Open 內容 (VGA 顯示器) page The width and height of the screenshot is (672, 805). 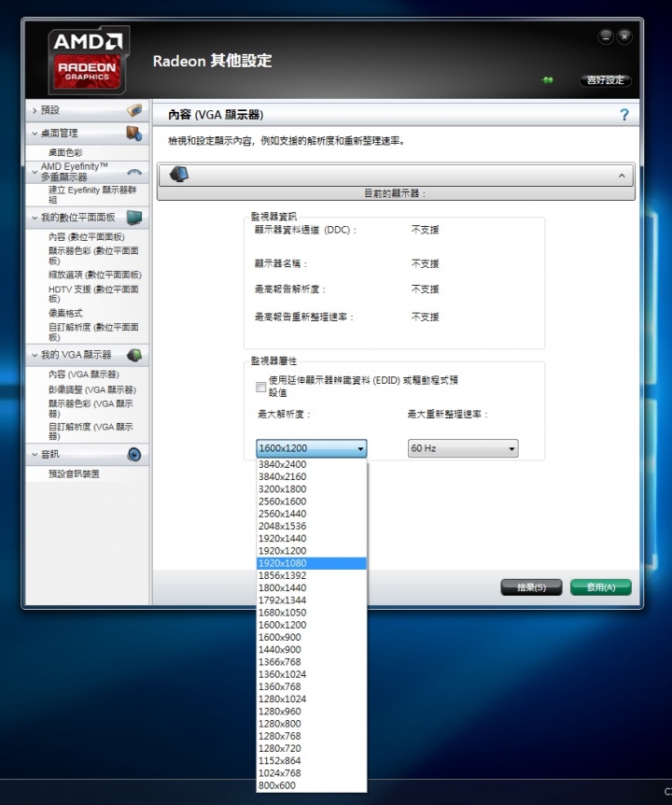coord(84,374)
